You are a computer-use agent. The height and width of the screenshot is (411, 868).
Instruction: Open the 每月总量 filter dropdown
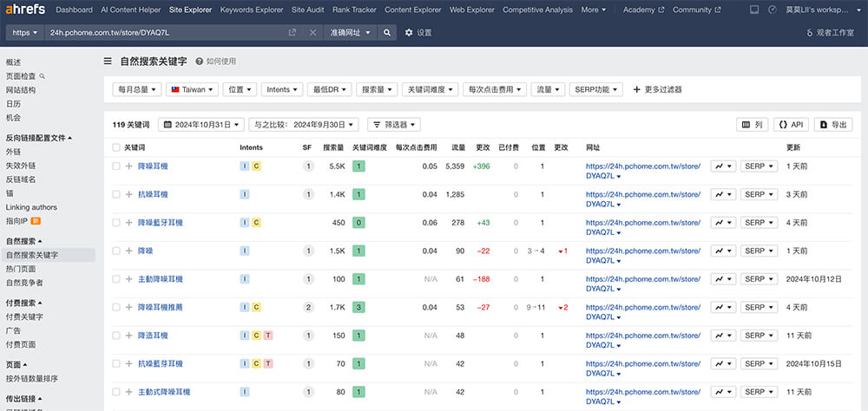click(137, 89)
